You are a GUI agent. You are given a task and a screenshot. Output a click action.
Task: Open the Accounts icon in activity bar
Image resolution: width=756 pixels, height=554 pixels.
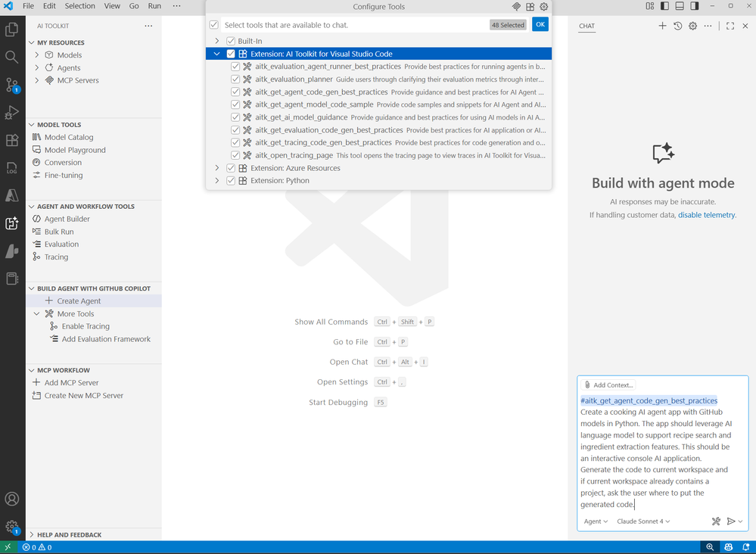pos(11,499)
